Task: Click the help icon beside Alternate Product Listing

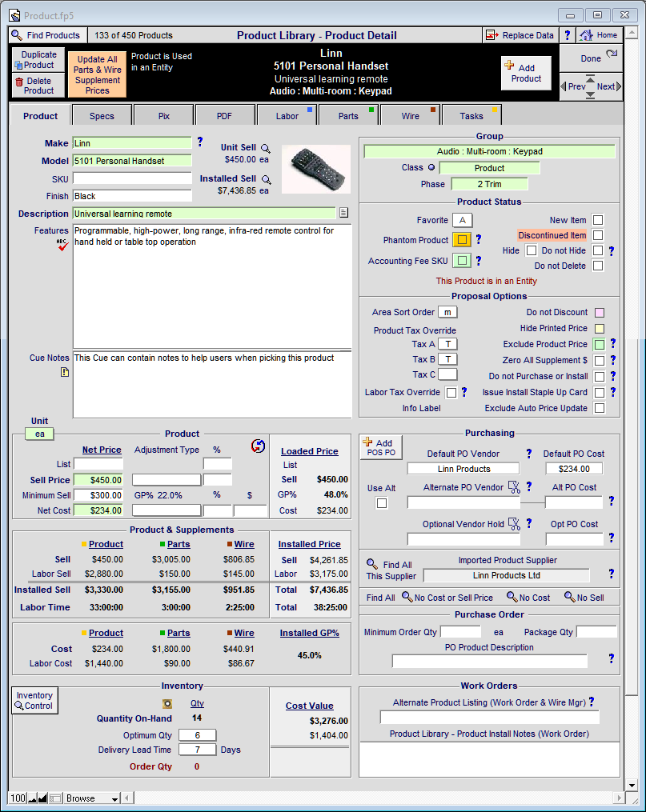Action: coord(592,702)
